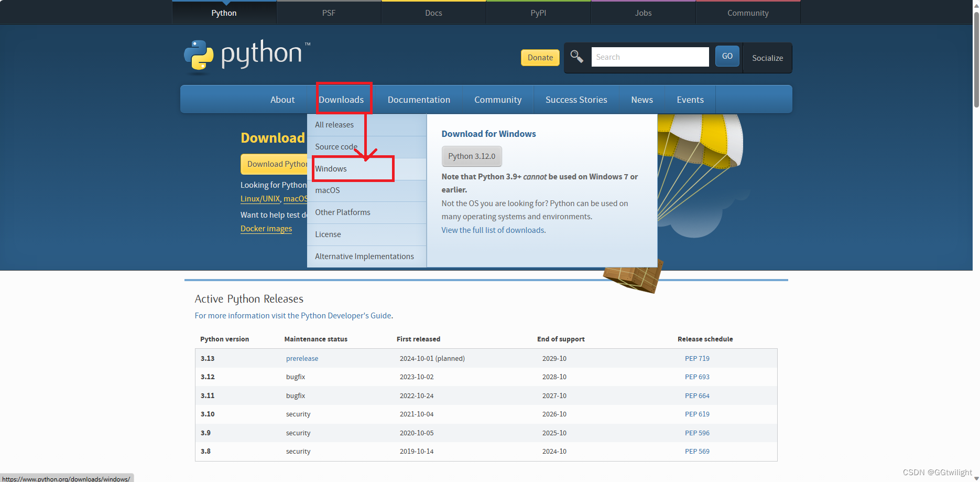Open the PEP 569 link
The image size is (980, 482).
point(697,452)
